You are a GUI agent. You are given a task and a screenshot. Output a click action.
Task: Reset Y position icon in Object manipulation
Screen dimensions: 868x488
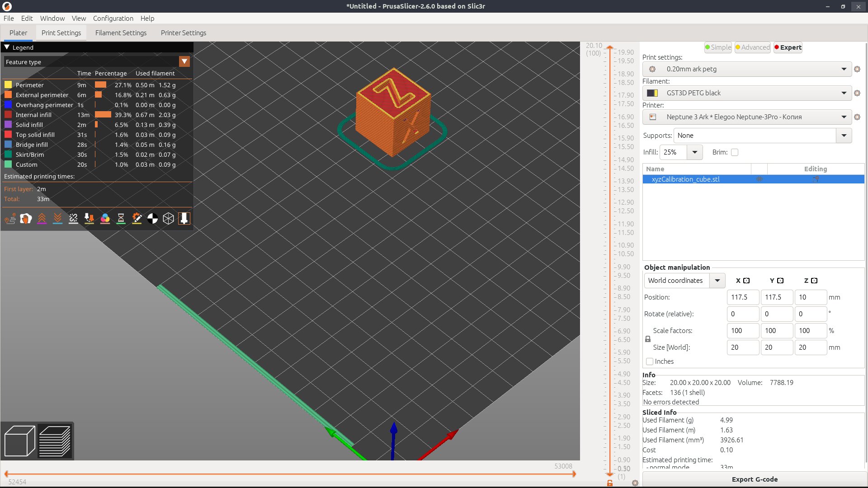click(x=780, y=281)
